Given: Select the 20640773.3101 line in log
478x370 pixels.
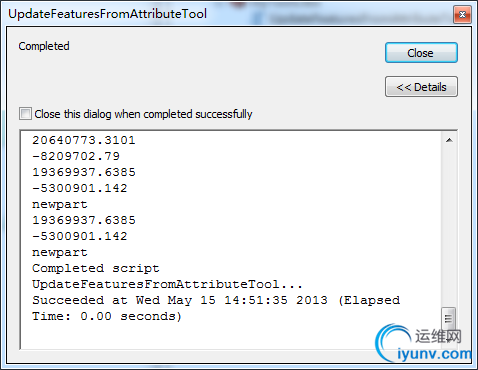Looking at the screenshot, I should click(x=84, y=140).
